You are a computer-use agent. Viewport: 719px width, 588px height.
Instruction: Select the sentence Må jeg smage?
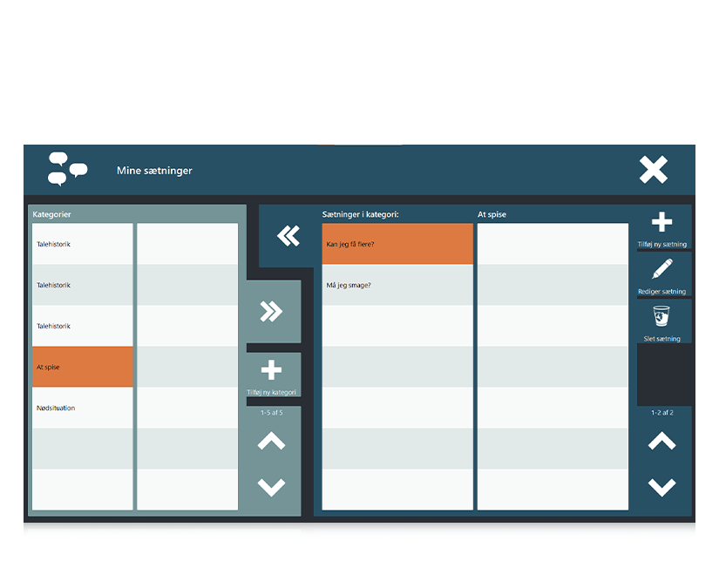[397, 285]
